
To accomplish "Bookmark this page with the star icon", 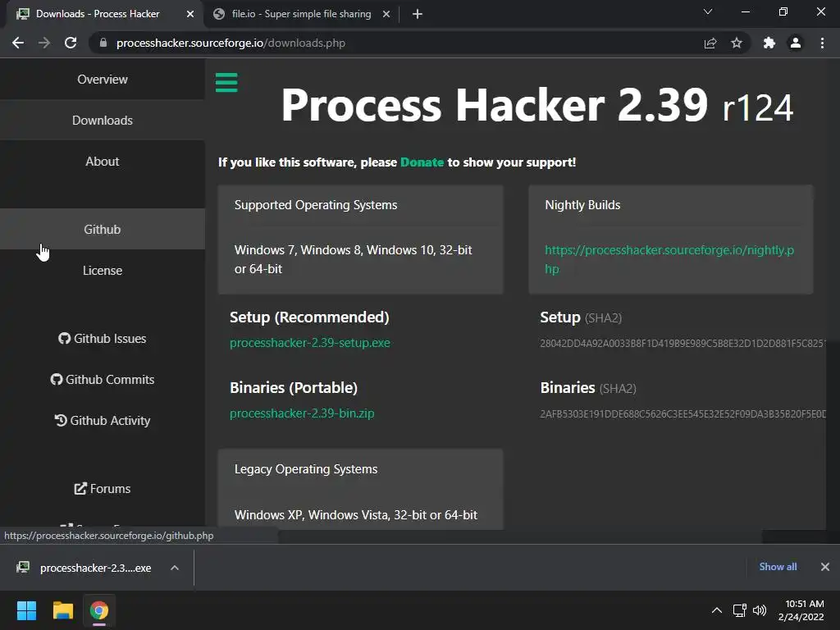I will [737, 43].
